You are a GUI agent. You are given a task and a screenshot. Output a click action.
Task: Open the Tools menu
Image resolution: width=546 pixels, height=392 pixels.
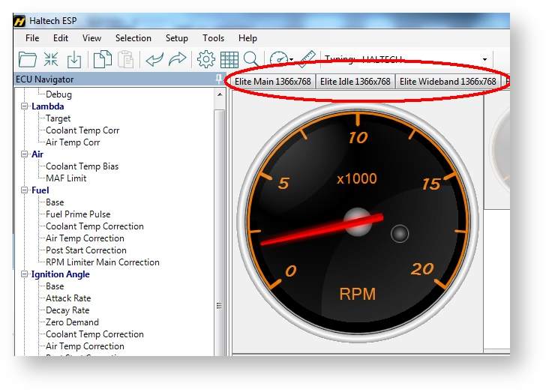click(213, 38)
